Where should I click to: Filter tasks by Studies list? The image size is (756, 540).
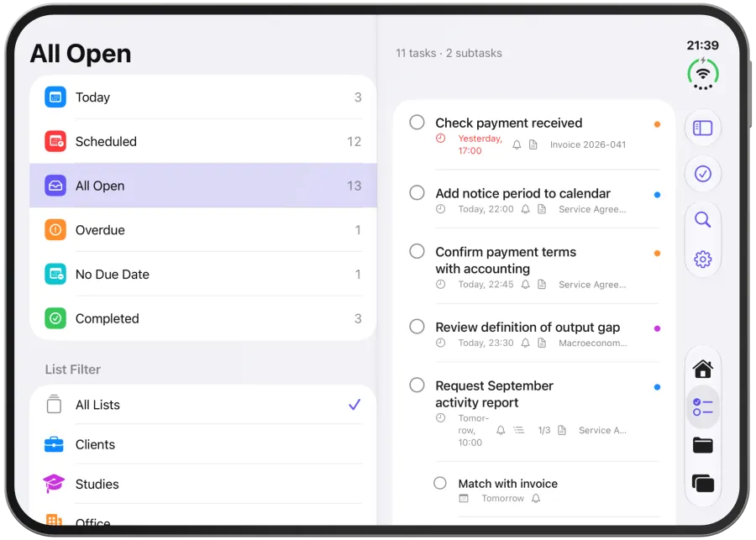203,484
